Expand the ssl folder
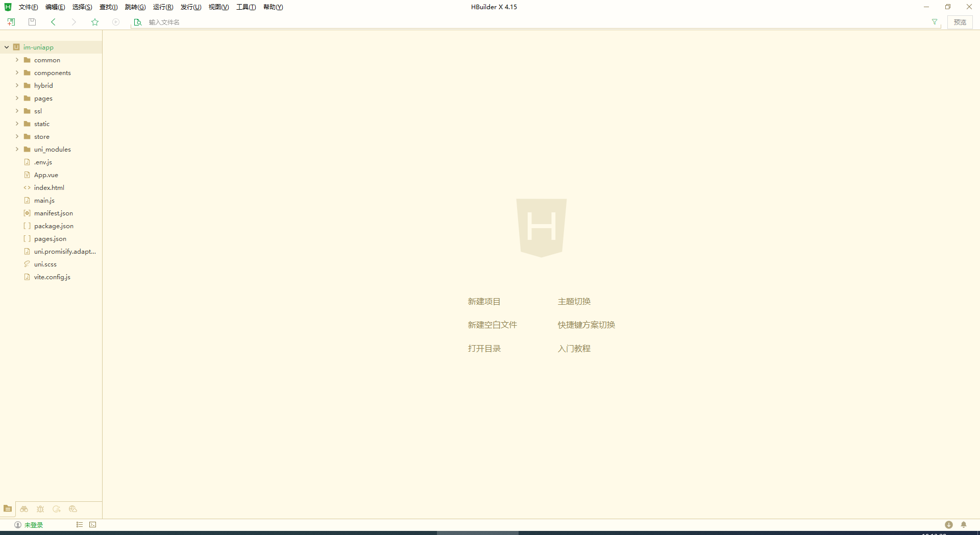 tap(17, 111)
